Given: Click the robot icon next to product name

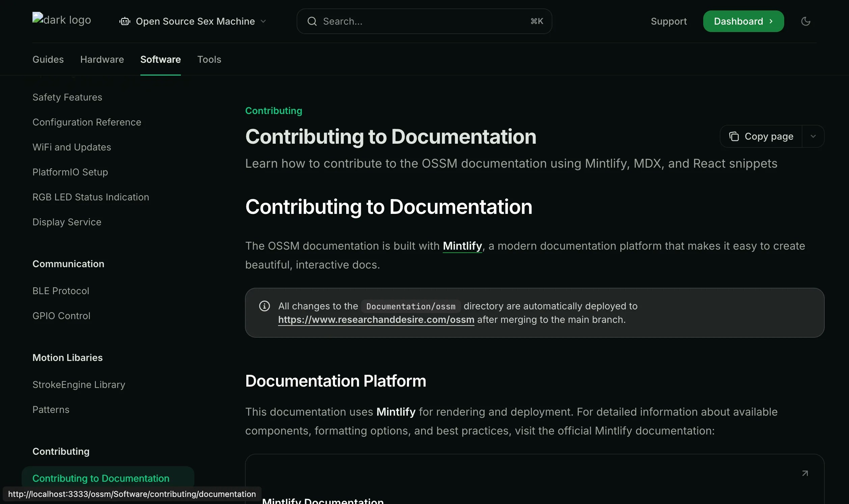Looking at the screenshot, I should click(125, 21).
